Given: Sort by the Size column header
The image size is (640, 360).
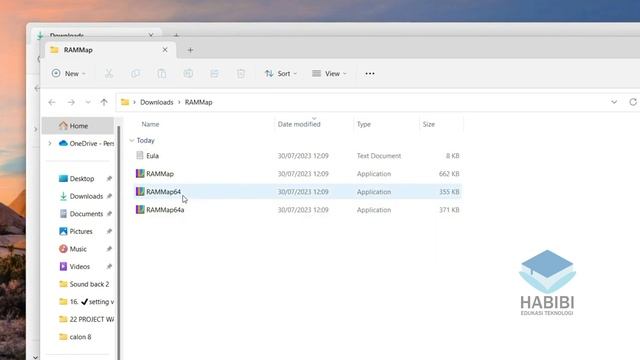Looking at the screenshot, I should [429, 124].
